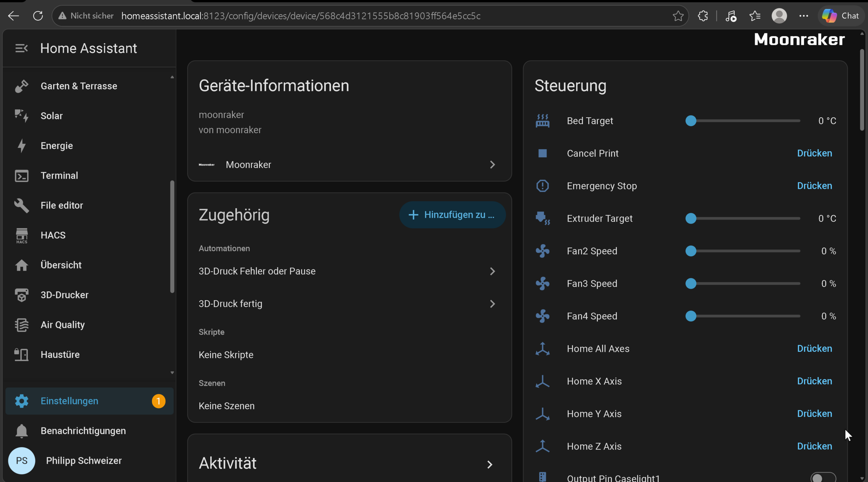Click the Bed Target heated bed icon

tap(542, 121)
